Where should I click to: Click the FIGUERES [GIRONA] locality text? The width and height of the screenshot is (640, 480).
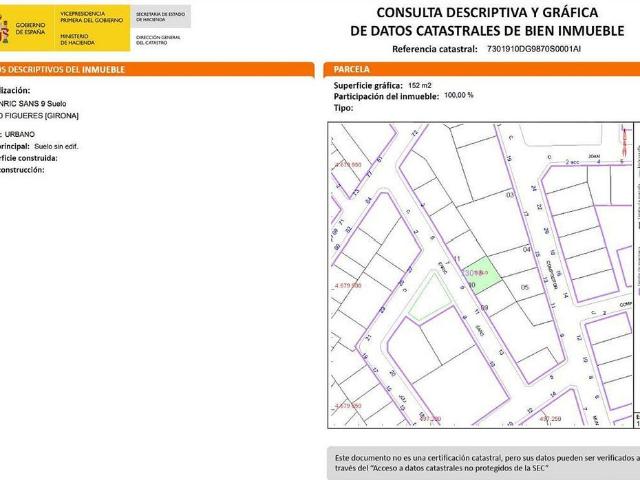pyautogui.click(x=42, y=116)
